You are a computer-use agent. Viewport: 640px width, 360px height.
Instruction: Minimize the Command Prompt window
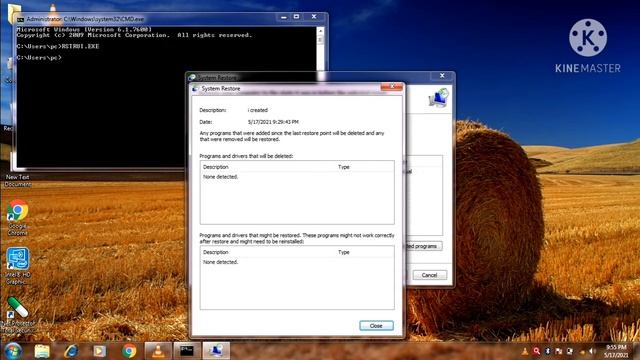[x=283, y=17]
